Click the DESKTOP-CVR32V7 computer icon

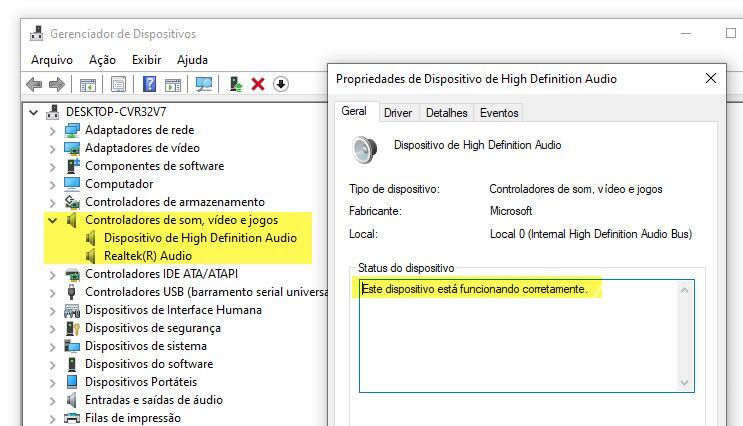(x=53, y=112)
